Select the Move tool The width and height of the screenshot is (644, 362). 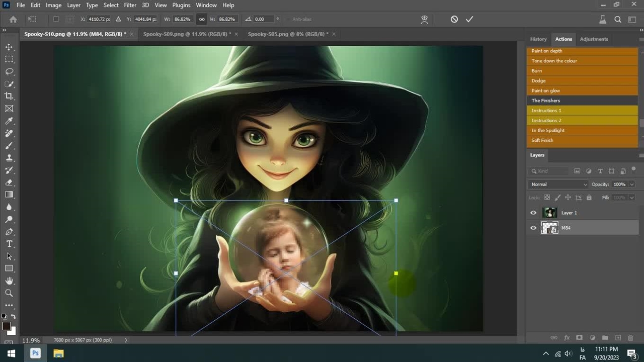tap(9, 47)
